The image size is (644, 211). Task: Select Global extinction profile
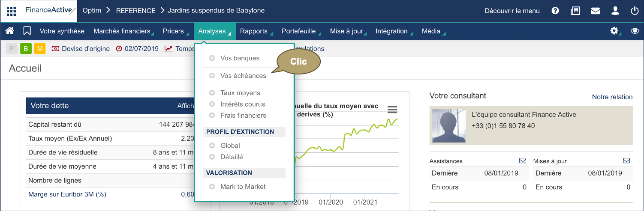point(230,146)
